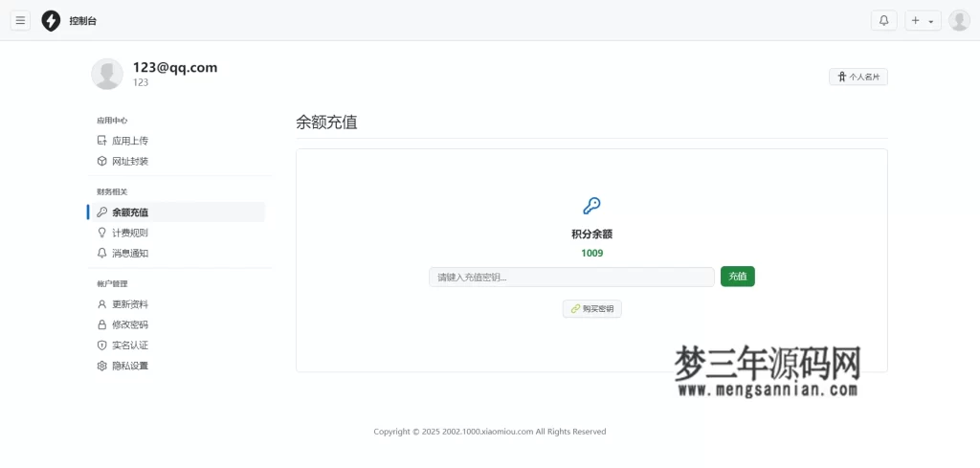This screenshot has height=468, width=980.
Task: Click the lightning bolt logo
Action: click(51, 21)
